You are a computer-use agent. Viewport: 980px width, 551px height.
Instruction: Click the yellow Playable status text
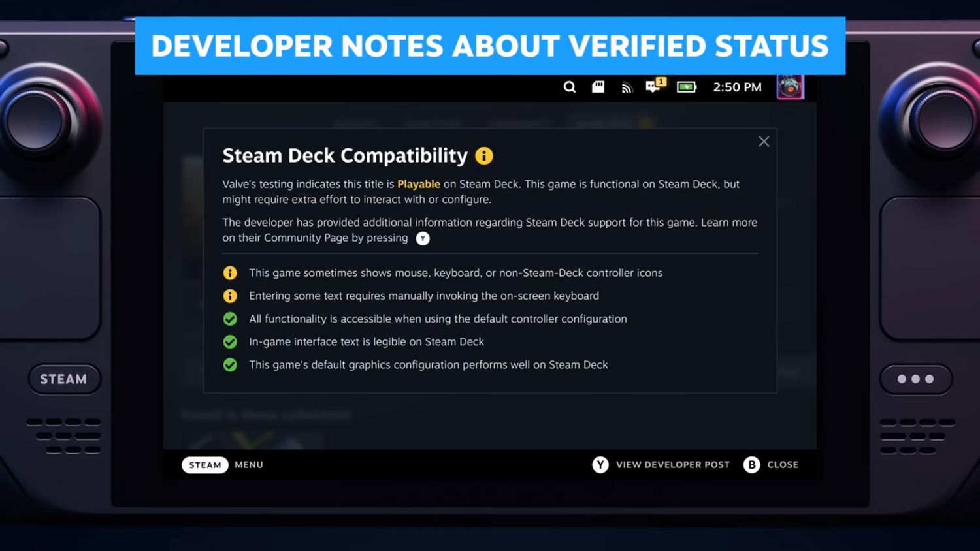(x=418, y=184)
